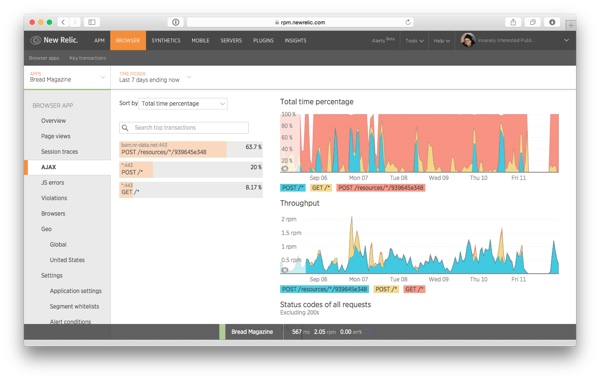Open Safari share button
This screenshot has width=600, height=381.
(x=514, y=22)
